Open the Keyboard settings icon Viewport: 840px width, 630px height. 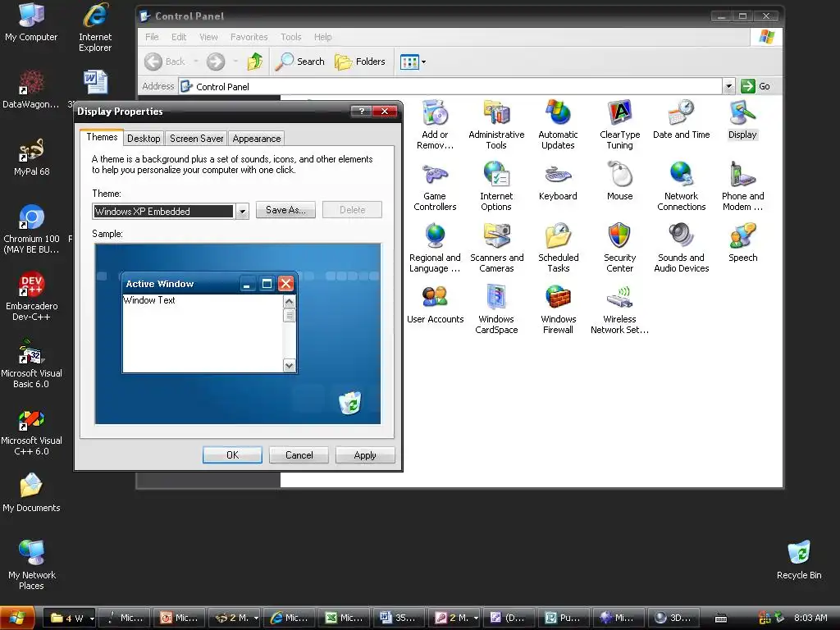[x=558, y=181]
